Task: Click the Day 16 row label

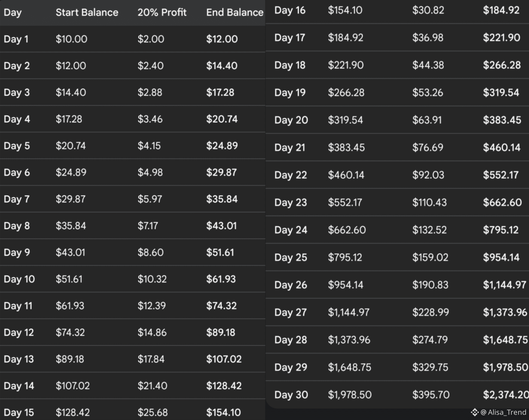Action: (290, 10)
